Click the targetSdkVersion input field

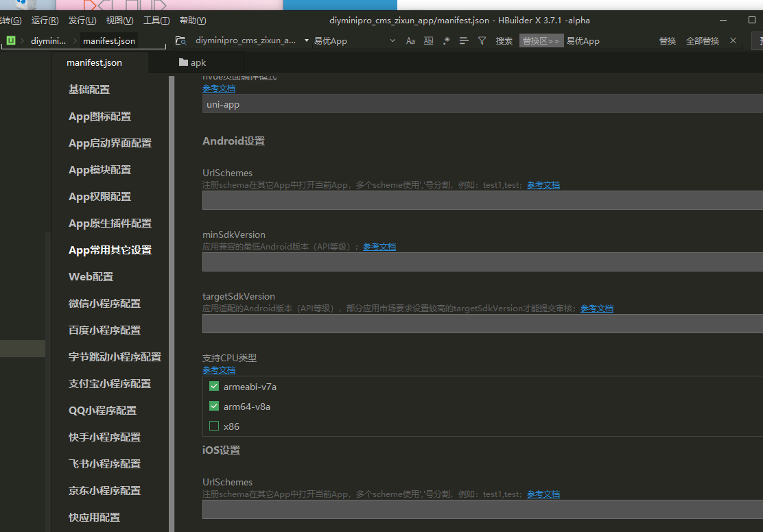point(480,324)
